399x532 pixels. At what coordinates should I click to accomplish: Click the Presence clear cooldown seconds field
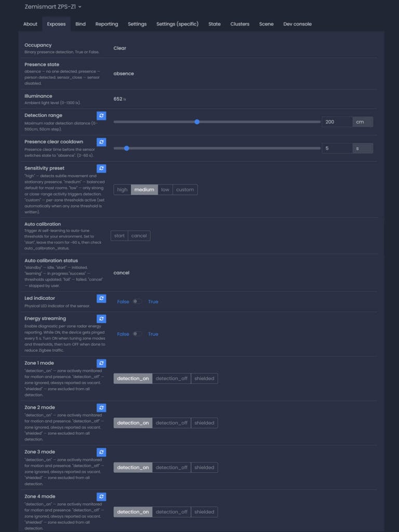coord(337,148)
